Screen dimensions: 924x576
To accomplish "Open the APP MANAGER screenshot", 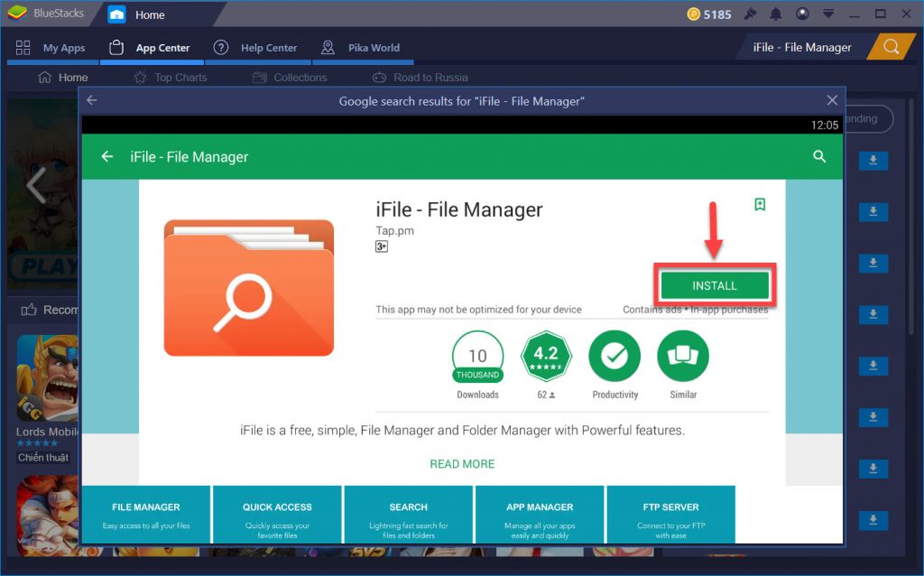I will pos(540,514).
